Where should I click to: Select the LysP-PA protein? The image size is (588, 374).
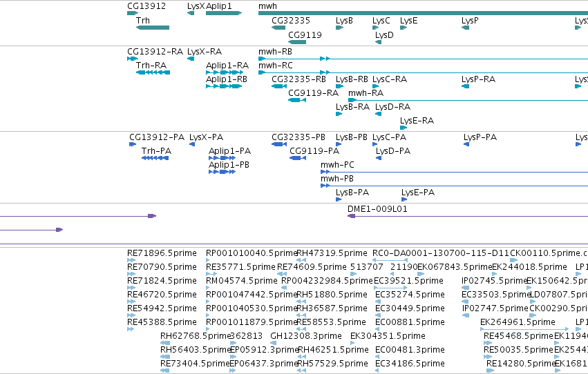(480, 137)
